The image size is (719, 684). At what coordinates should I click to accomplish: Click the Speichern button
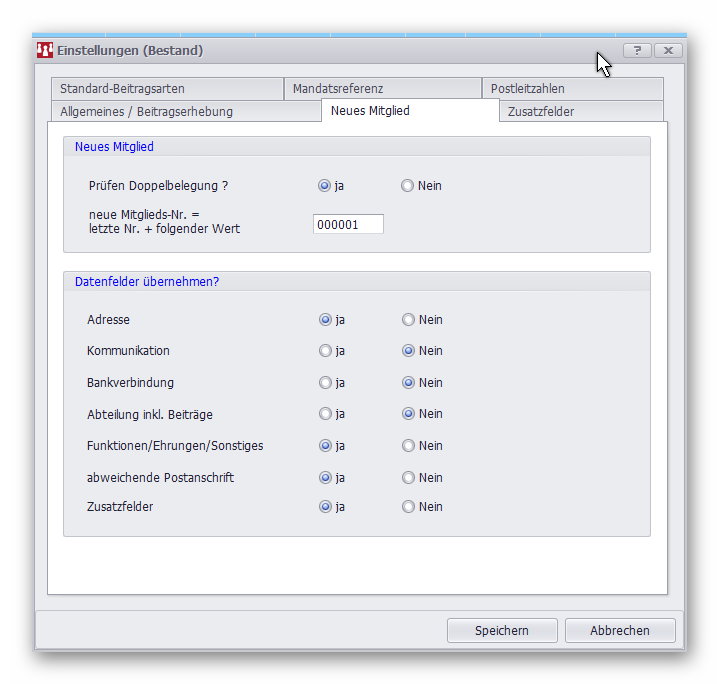coord(502,630)
